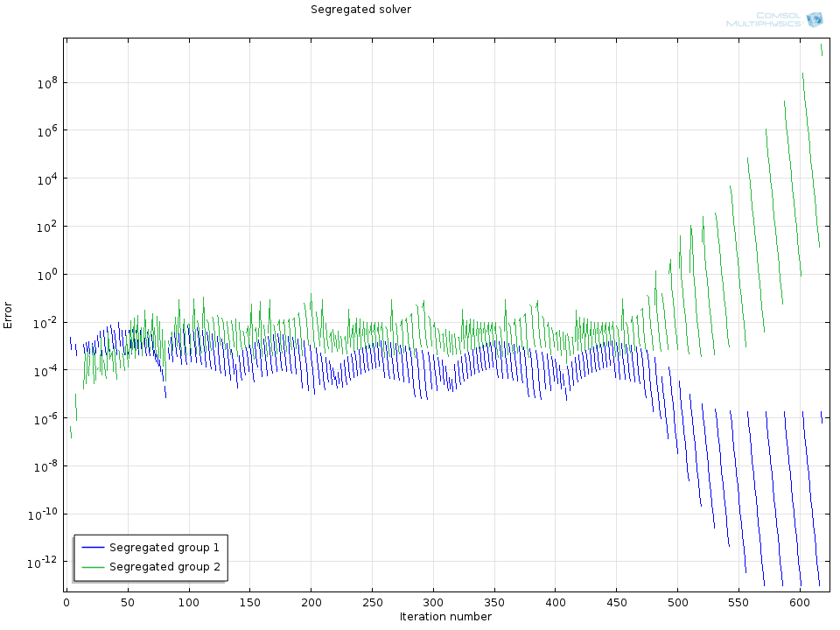Click the Error y-axis label

(9, 315)
